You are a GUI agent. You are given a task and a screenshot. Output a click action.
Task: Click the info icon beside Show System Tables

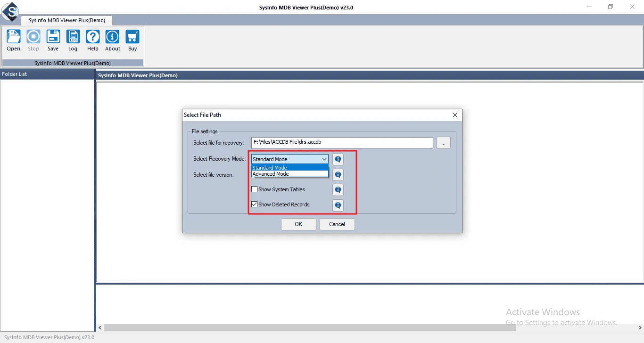click(338, 190)
